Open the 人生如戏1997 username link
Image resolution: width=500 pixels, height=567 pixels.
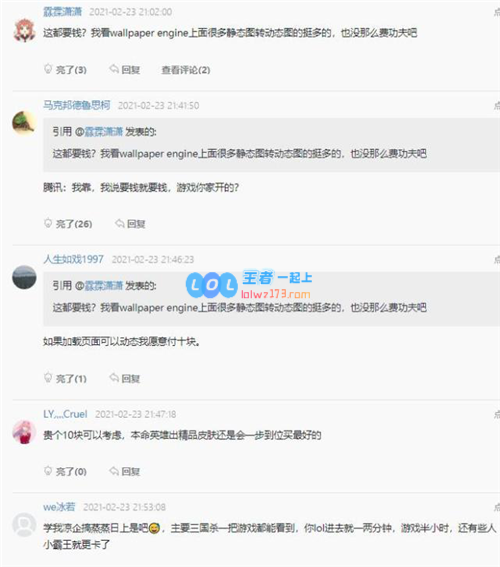(x=73, y=259)
